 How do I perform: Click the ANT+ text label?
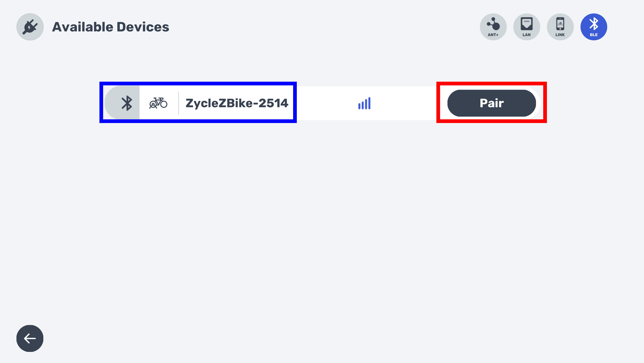(493, 35)
